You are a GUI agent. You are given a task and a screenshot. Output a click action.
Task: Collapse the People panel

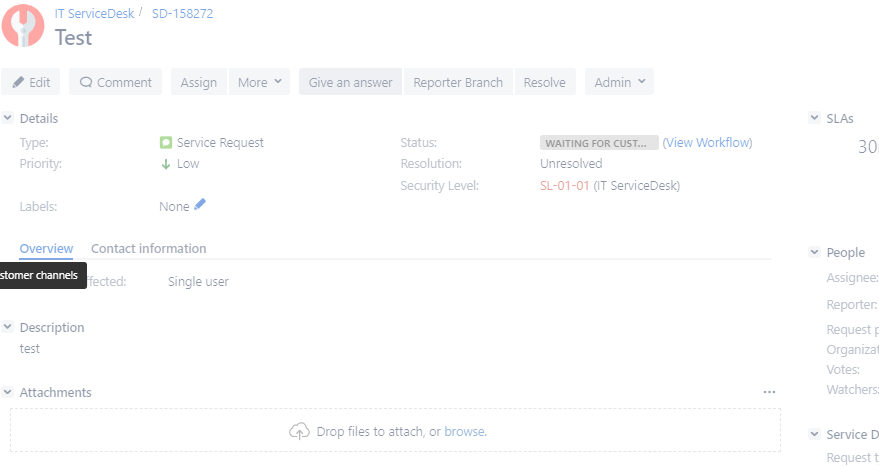click(x=814, y=252)
